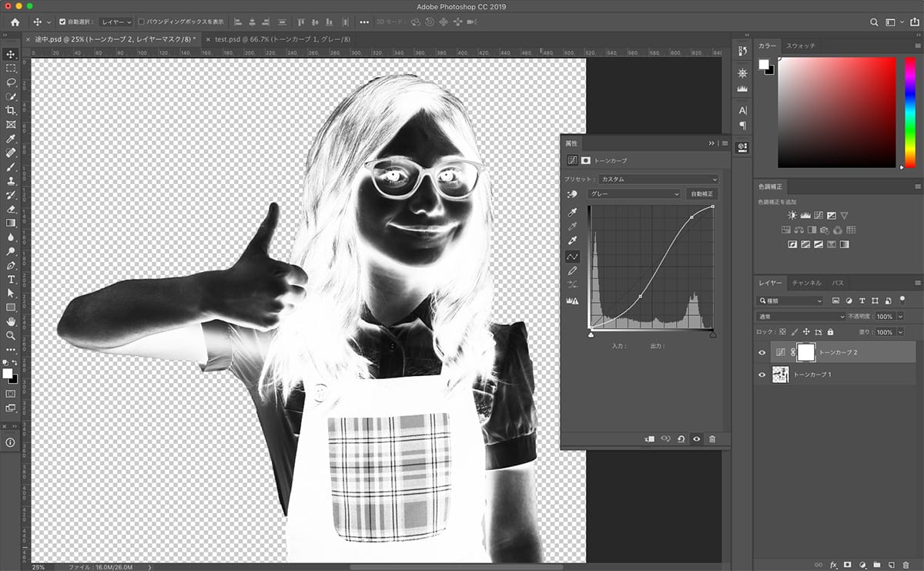Screen dimensions: 924x571
Task: Click the fx layer style icon
Action: coord(833,565)
